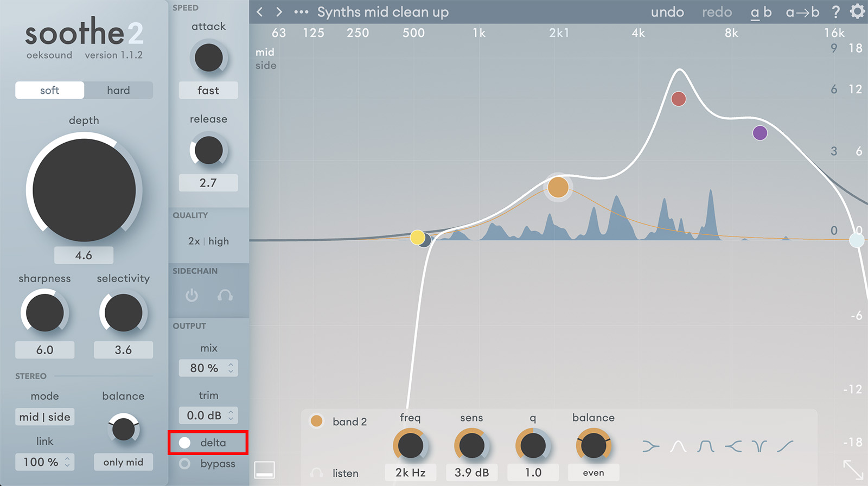Screen dimensions: 868x486
Task: Enable the bypass radio button
Action: tap(184, 464)
